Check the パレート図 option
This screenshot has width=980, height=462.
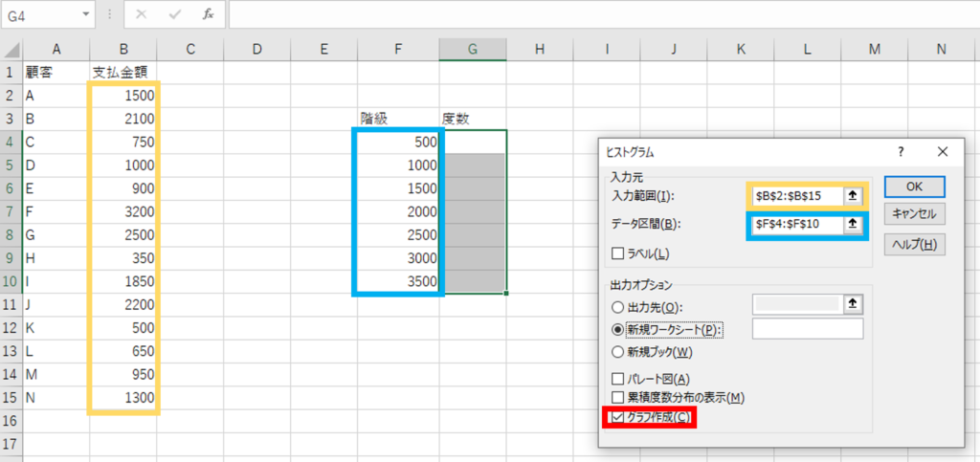point(618,379)
